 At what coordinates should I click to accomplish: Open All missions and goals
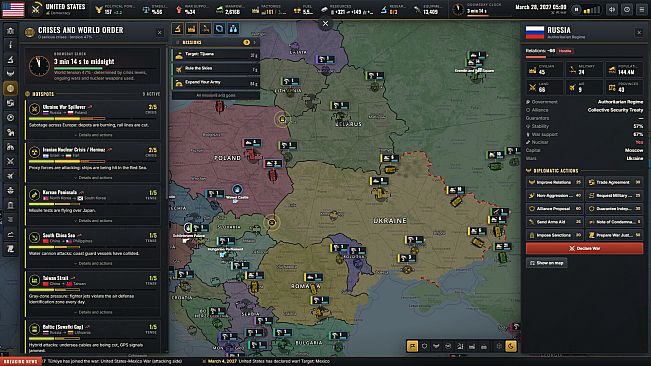(216, 95)
